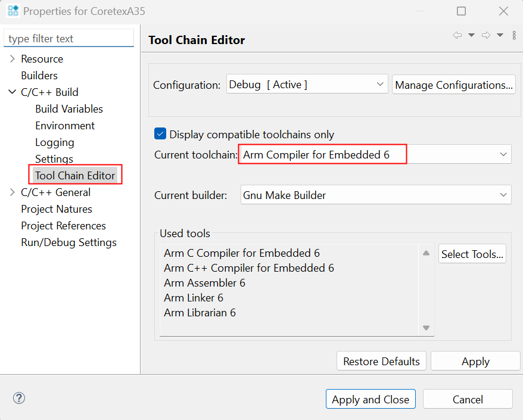Click the filter text input field

(x=69, y=39)
